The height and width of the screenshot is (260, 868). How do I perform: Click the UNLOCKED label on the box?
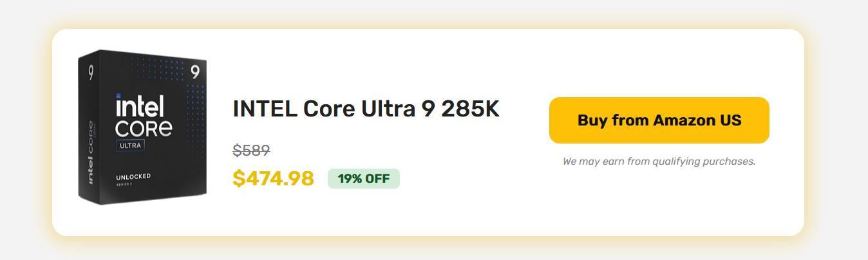[x=134, y=176]
